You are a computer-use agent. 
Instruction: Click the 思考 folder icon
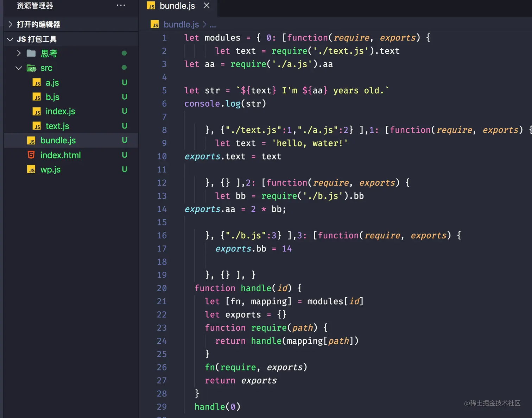(x=31, y=53)
